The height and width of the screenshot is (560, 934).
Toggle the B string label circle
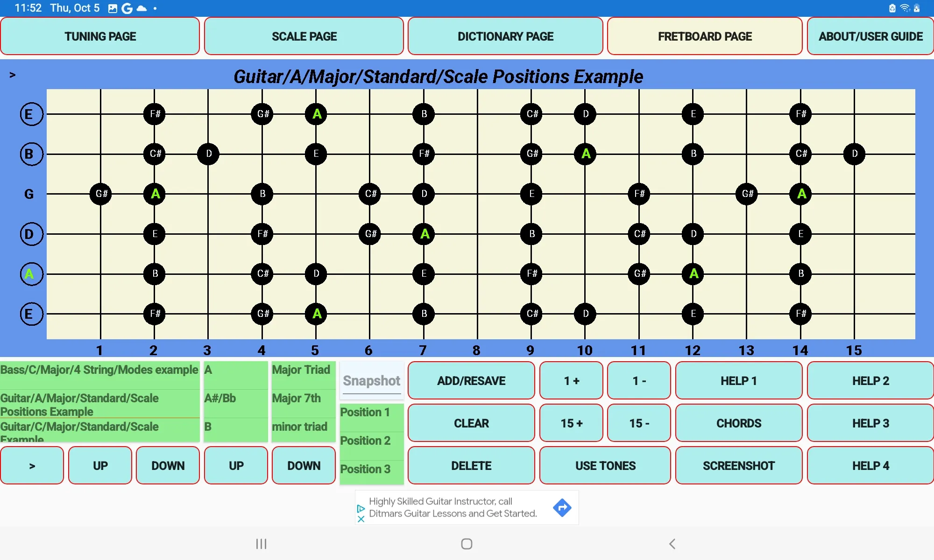31,154
